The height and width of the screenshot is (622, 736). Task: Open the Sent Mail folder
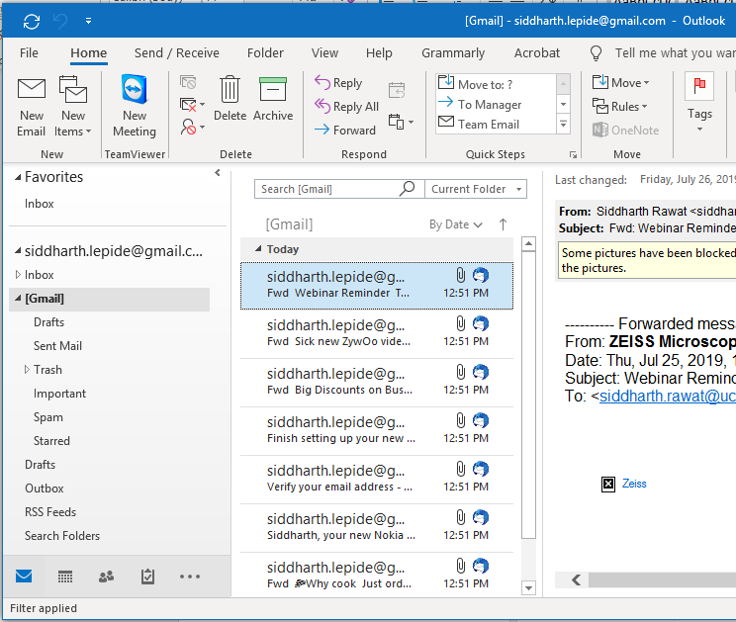coord(58,346)
